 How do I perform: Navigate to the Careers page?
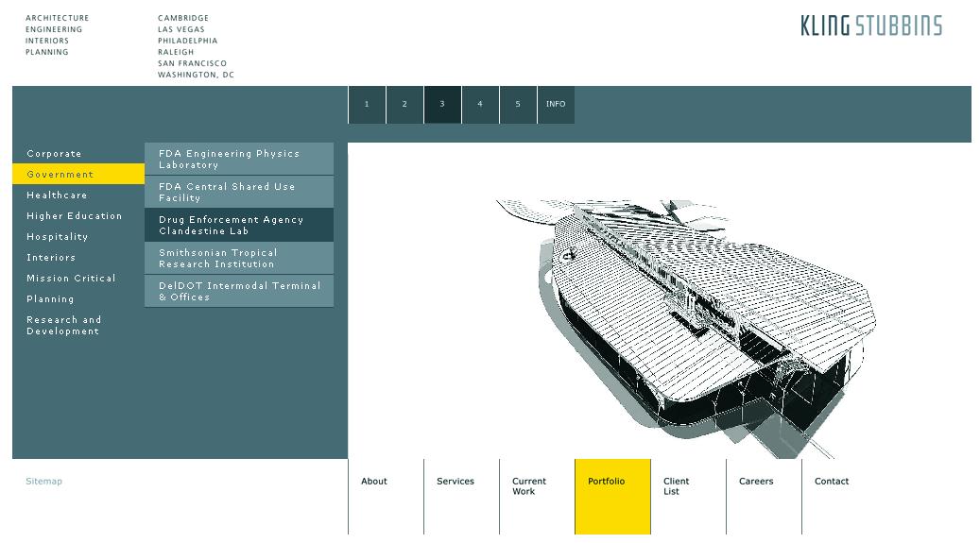[756, 482]
